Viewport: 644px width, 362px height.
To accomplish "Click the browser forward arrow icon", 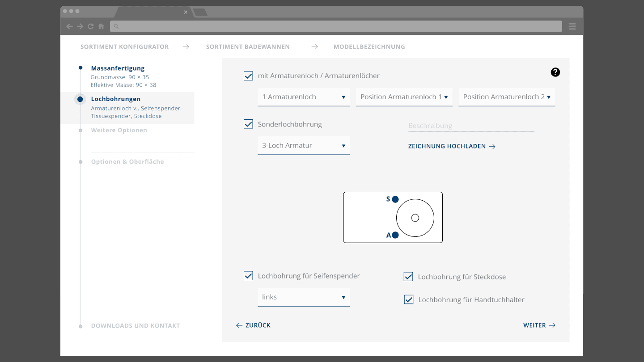I will tap(80, 26).
